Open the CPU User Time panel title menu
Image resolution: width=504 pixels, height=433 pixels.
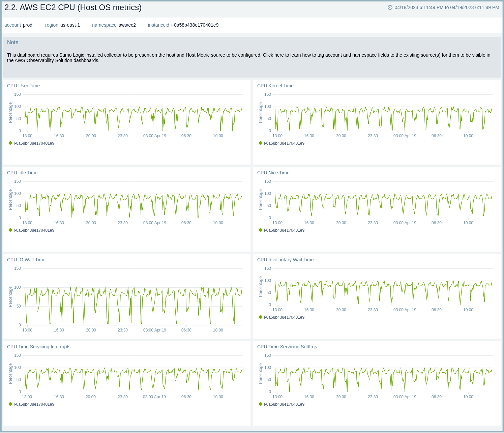tap(23, 86)
